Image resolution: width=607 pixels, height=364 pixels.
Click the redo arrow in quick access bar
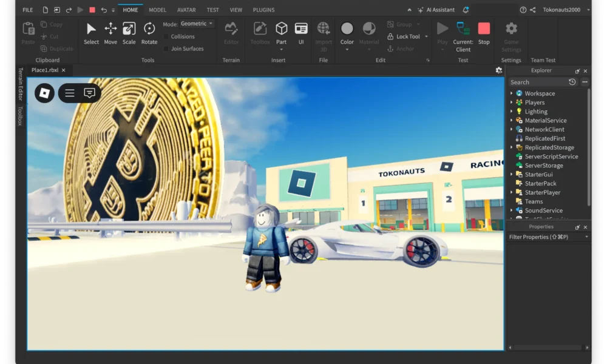point(69,10)
